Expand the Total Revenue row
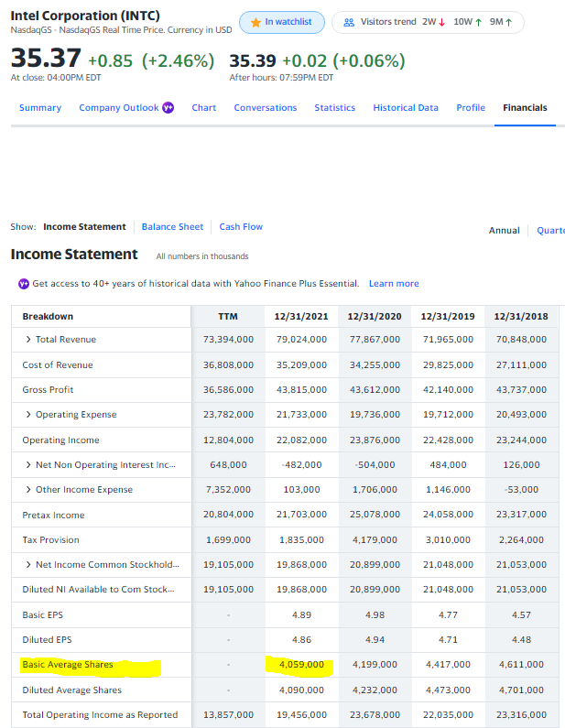Image resolution: width=565 pixels, height=728 pixels. [28, 340]
